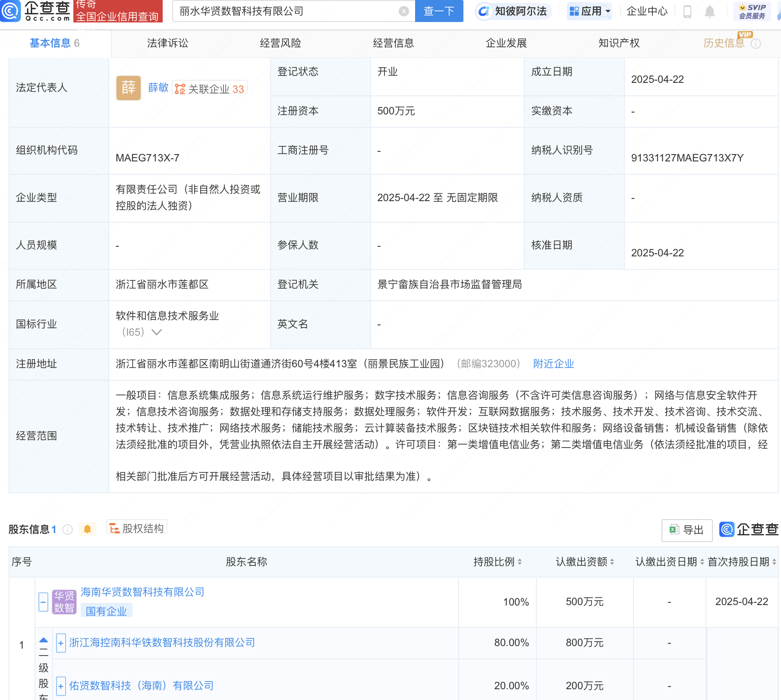Viewport: 781px width, 700px height.
Task: Click the alert bell beside 股东信息
Action: click(88, 529)
